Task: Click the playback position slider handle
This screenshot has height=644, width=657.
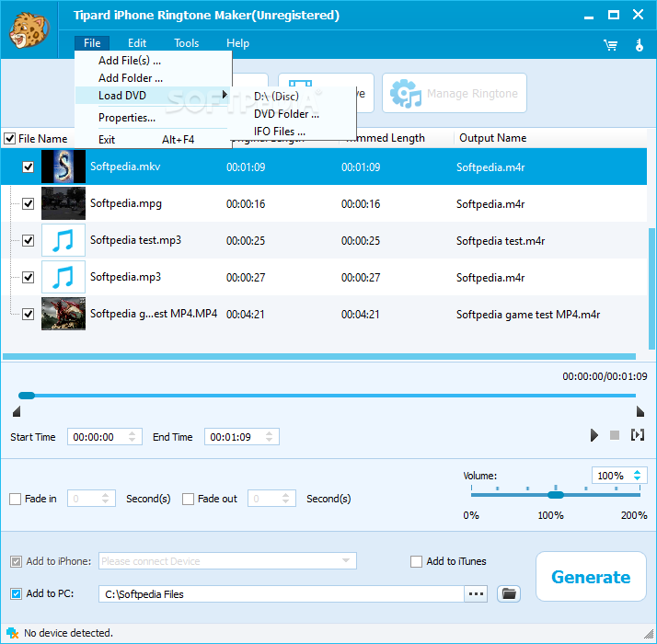Action: pyautogui.click(x=27, y=396)
